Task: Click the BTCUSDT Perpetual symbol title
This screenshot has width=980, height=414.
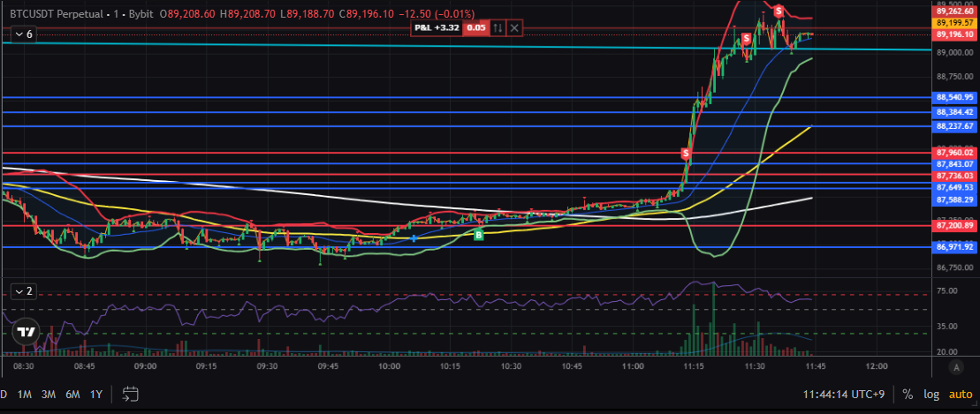Action: coord(53,15)
